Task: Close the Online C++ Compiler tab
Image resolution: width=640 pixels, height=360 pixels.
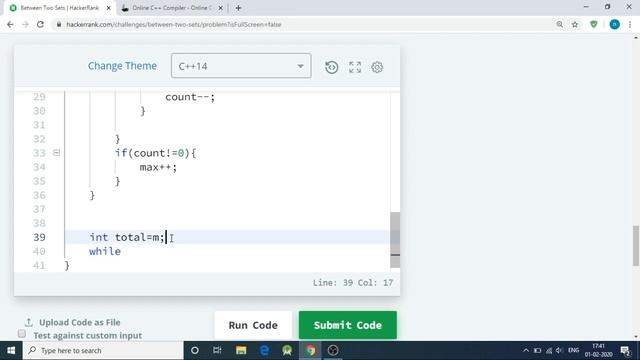Action: point(220,8)
